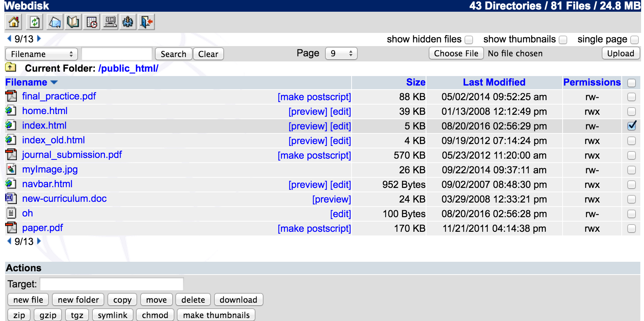Enable show hidden files checkbox

469,39
